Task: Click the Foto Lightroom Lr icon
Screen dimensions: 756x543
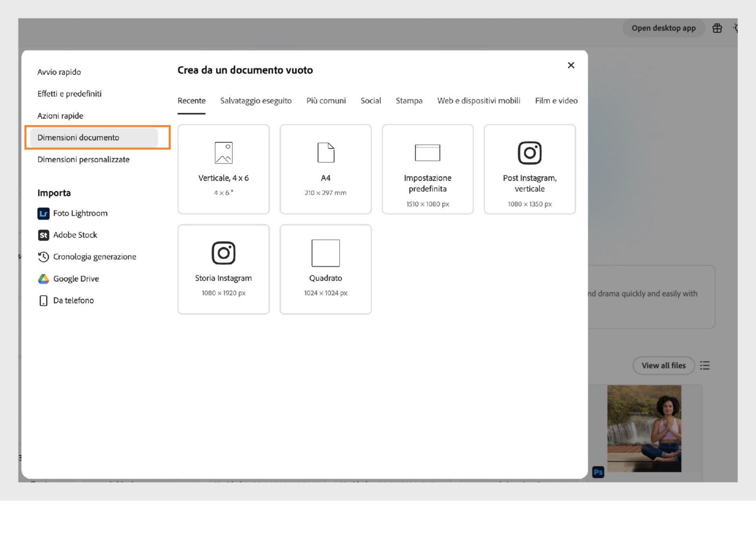Action: (43, 213)
